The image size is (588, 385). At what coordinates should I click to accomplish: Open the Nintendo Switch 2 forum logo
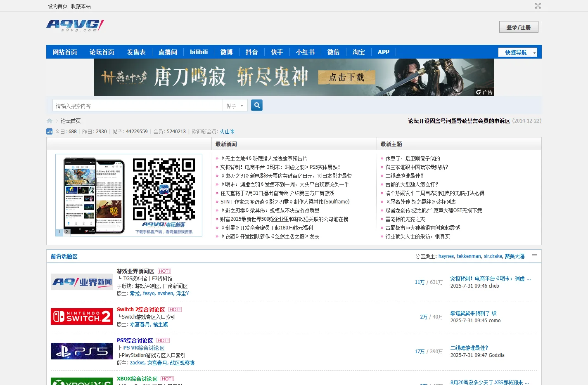click(x=82, y=317)
